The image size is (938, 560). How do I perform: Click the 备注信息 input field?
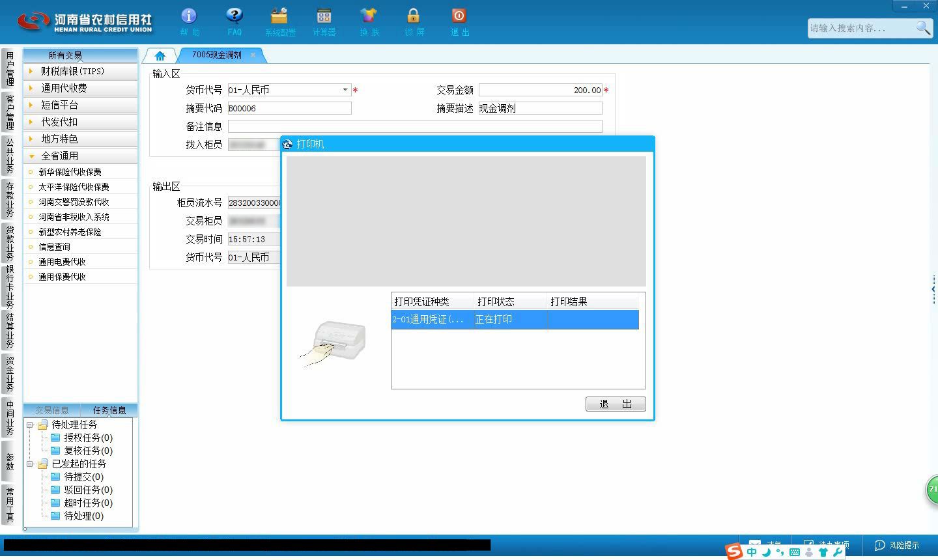[x=415, y=126]
